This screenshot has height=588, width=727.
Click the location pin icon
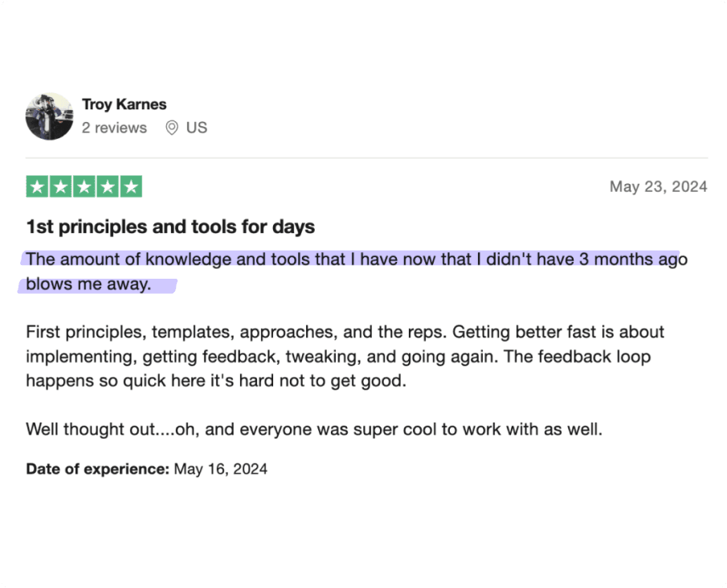[172, 128]
